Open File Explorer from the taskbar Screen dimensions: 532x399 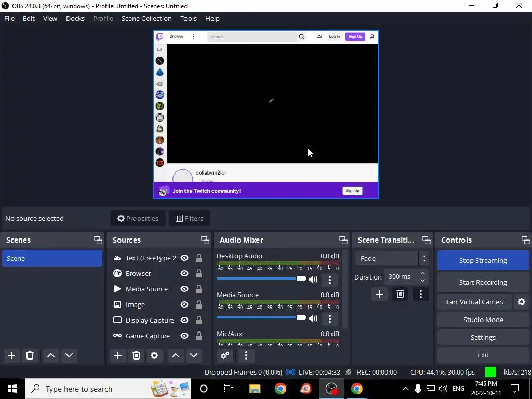point(255,389)
